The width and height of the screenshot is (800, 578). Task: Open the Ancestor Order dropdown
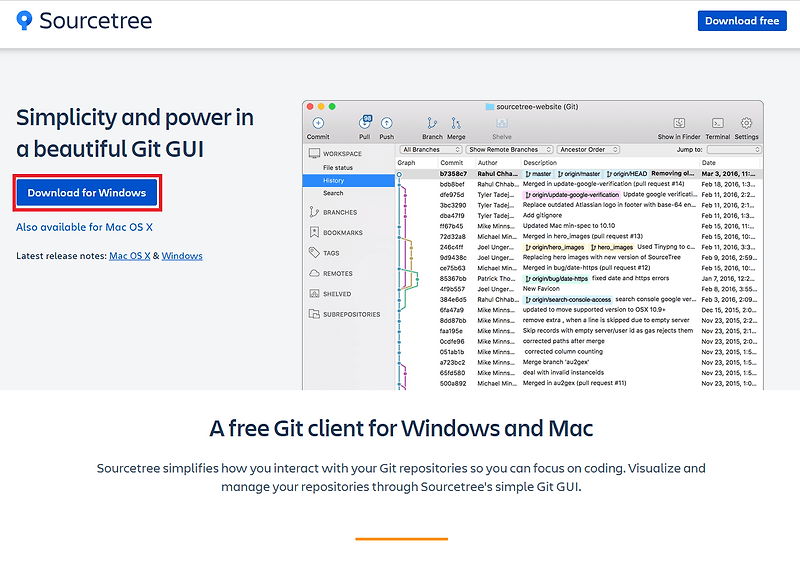[589, 146]
